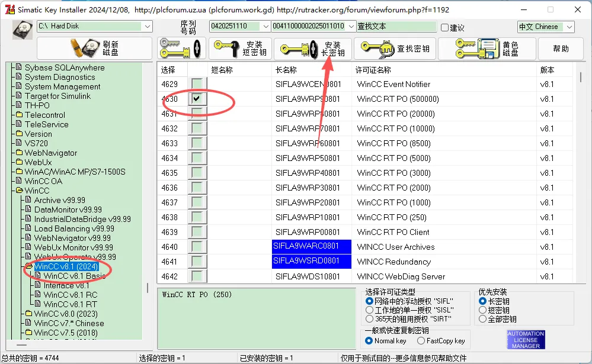Select WebUx Monitor v99.99 item
Image resolution: width=592 pixels, height=364 pixels.
click(x=73, y=247)
